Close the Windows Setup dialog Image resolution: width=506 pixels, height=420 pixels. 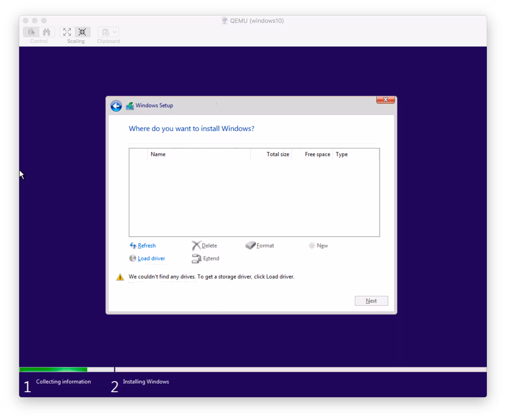[x=385, y=100]
